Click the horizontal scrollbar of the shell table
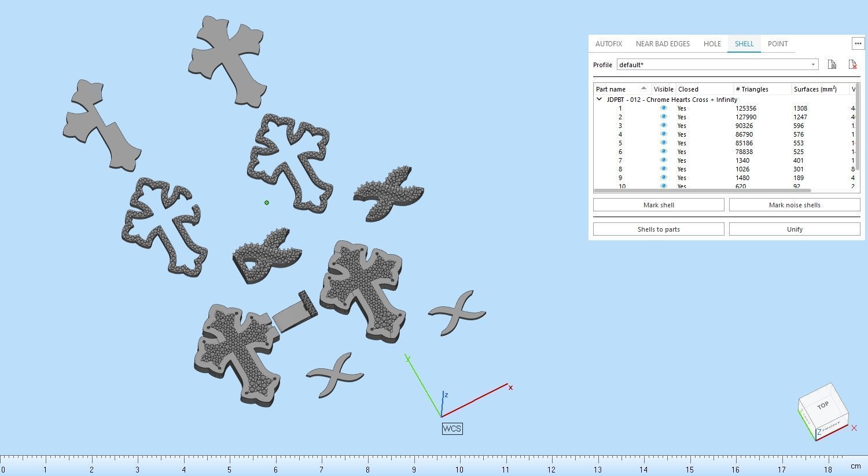The width and height of the screenshot is (868, 476). [703, 191]
